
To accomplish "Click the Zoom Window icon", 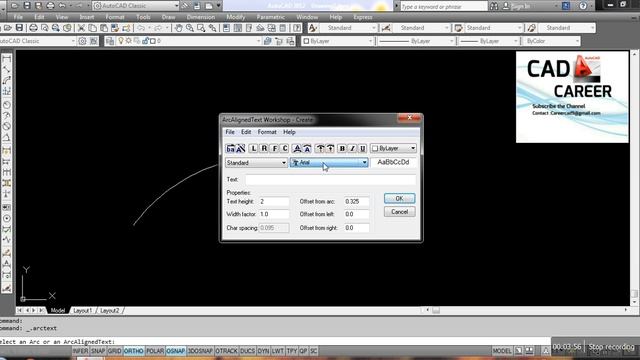I will (201, 28).
